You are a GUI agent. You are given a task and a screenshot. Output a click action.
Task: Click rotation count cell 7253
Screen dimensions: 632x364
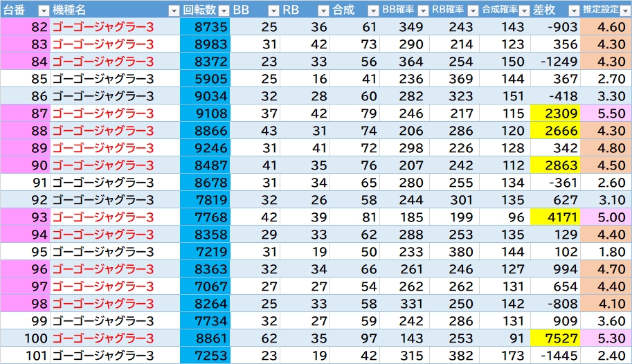205,356
